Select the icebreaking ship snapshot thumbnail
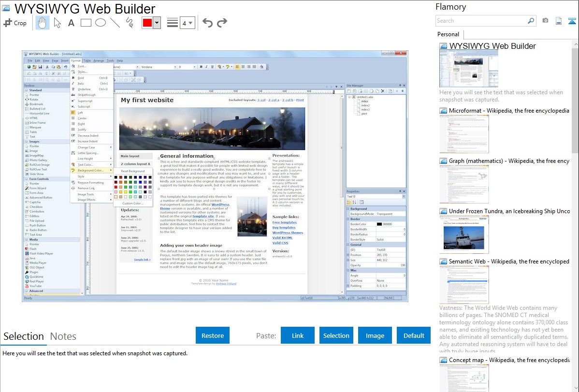Viewport: 579px width, 392px height. (x=464, y=234)
